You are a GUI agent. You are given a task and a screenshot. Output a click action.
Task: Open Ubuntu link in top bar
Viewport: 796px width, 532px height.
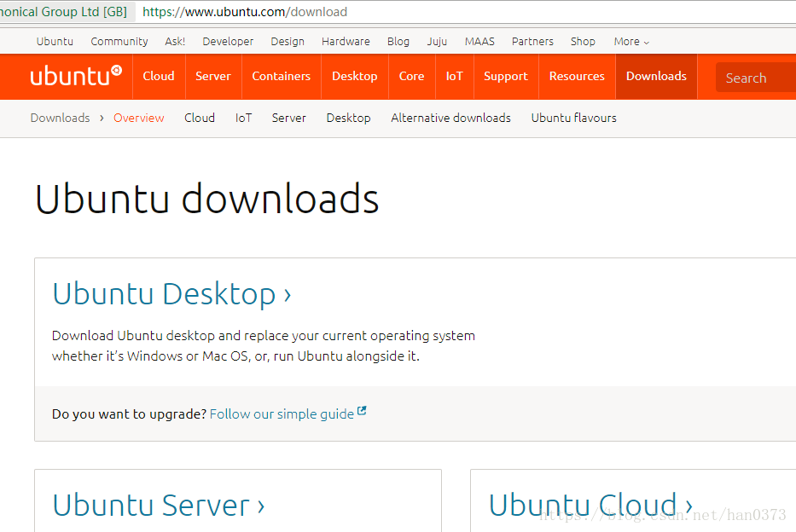coord(55,42)
